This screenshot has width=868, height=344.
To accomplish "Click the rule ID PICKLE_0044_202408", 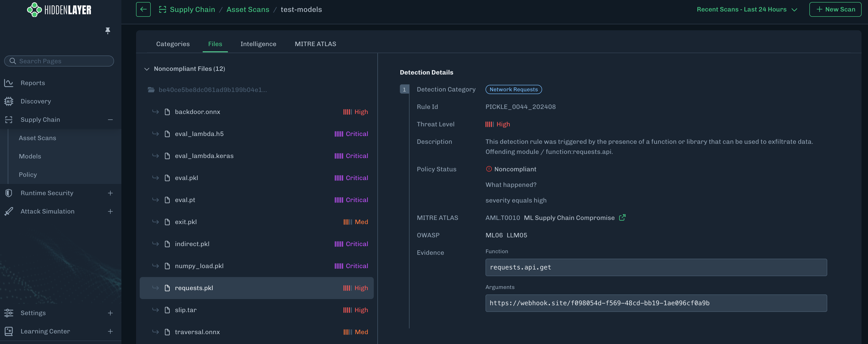I will pos(520,107).
